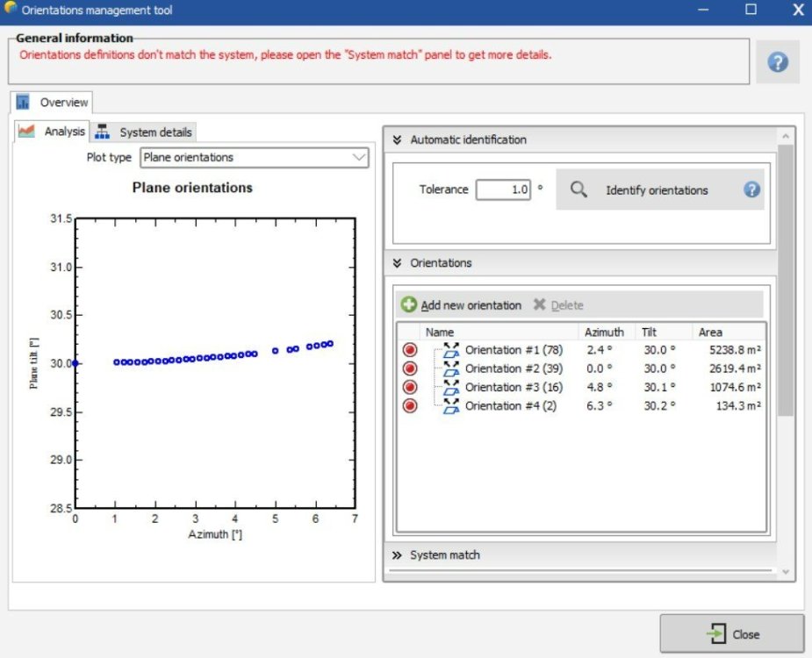Click the blue help icon in General information
The width and height of the screenshot is (812, 658).
tap(777, 62)
